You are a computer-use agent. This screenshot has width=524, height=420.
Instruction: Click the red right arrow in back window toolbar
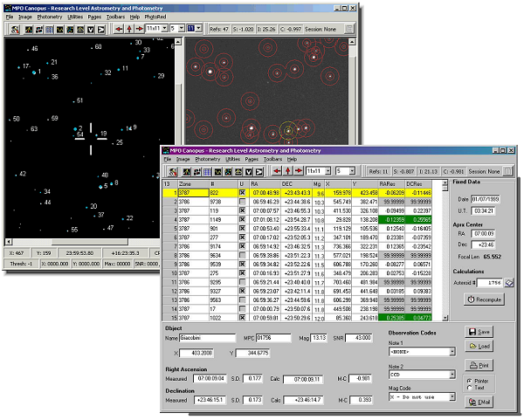[140, 29]
